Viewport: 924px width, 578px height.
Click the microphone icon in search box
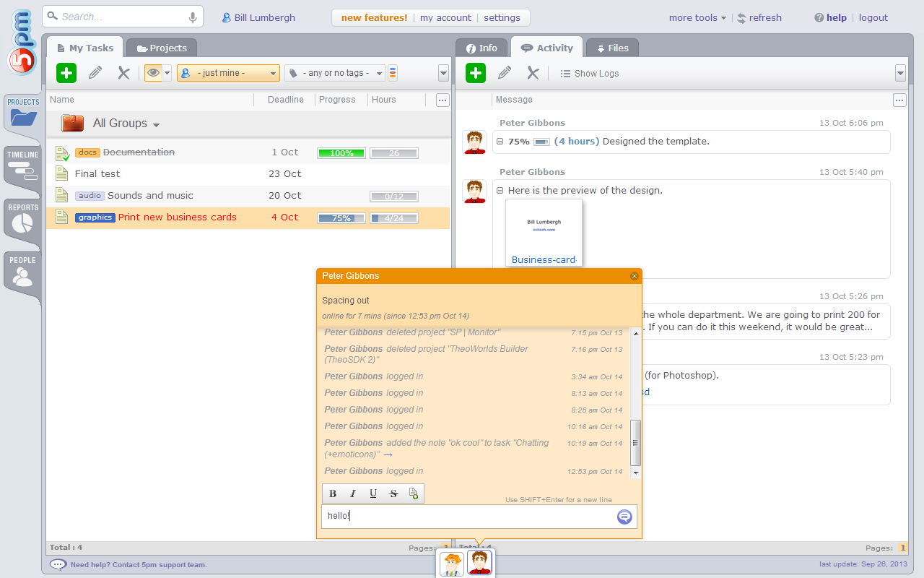193,17
